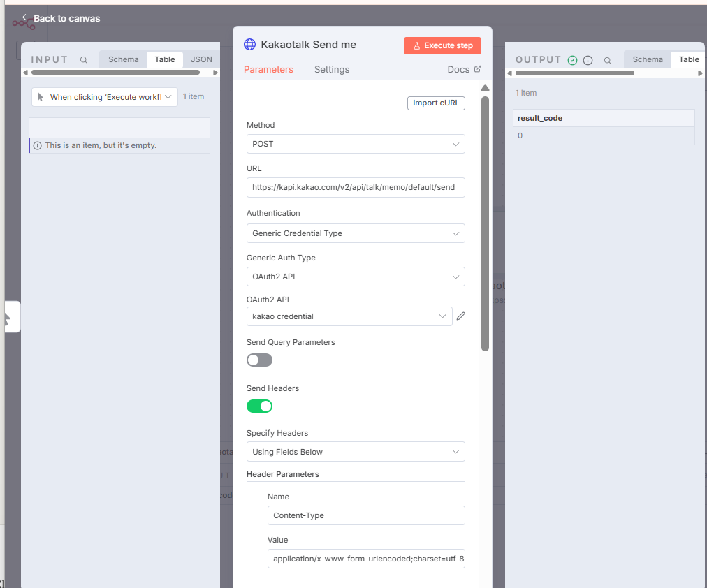707x588 pixels.
Task: Click the globe icon next to the Kakaotalk title
Action: click(x=249, y=44)
